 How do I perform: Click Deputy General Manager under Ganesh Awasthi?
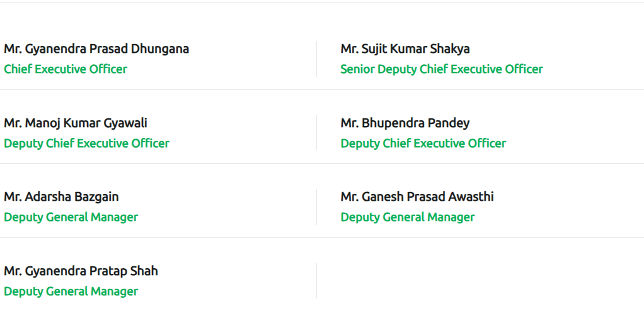(x=408, y=217)
